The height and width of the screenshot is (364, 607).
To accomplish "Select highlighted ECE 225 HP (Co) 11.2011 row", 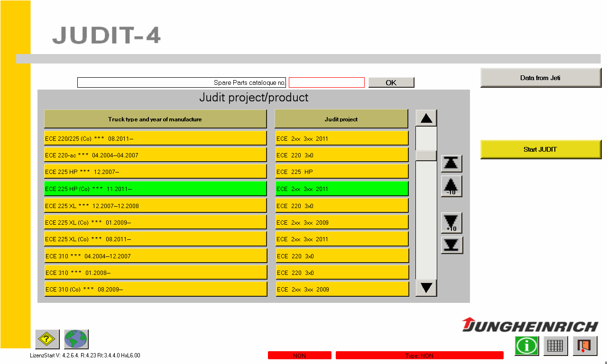I will (156, 189).
